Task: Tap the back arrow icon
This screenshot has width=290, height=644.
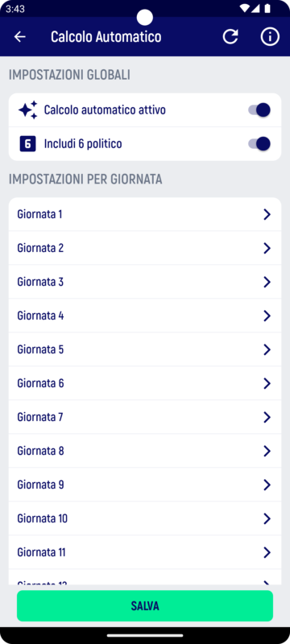Action: pos(19,37)
